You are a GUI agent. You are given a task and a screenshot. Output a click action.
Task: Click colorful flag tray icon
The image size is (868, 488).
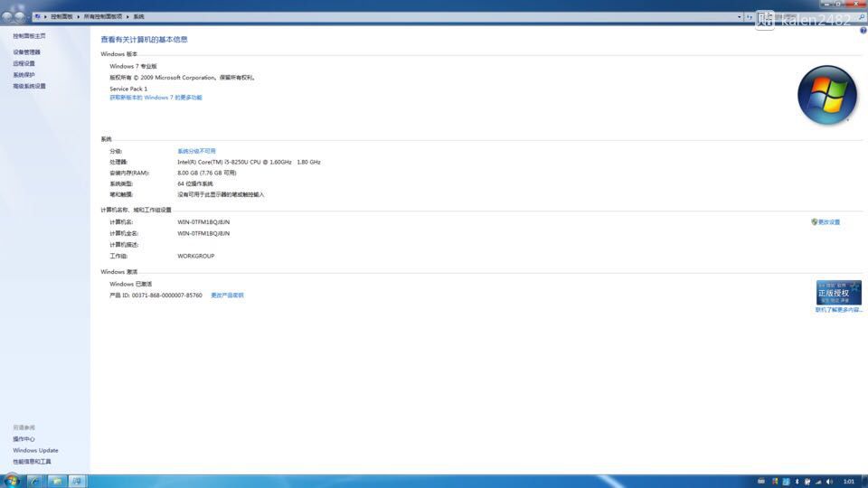(775, 482)
